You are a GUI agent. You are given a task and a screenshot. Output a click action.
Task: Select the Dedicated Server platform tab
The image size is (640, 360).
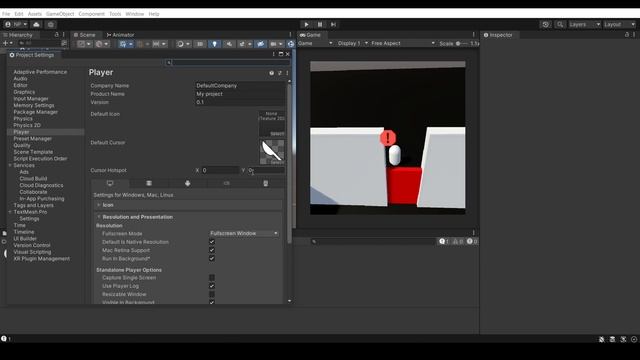click(x=149, y=183)
